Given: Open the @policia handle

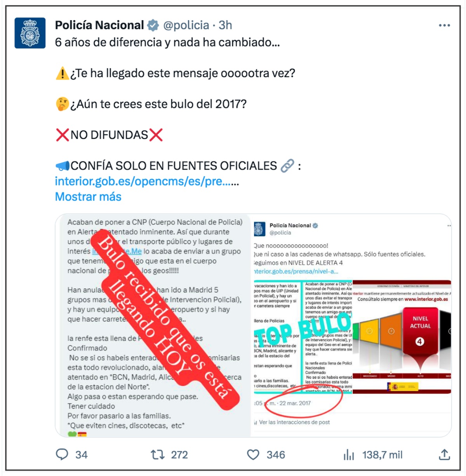Looking at the screenshot, I should pos(186,25).
